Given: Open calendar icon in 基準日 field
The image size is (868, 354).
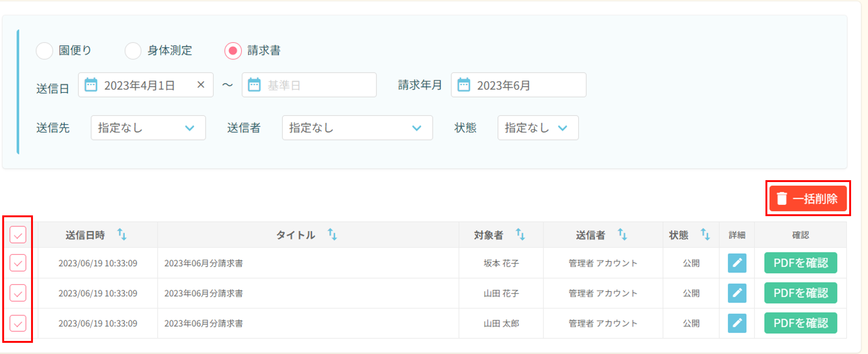Looking at the screenshot, I should click(254, 85).
